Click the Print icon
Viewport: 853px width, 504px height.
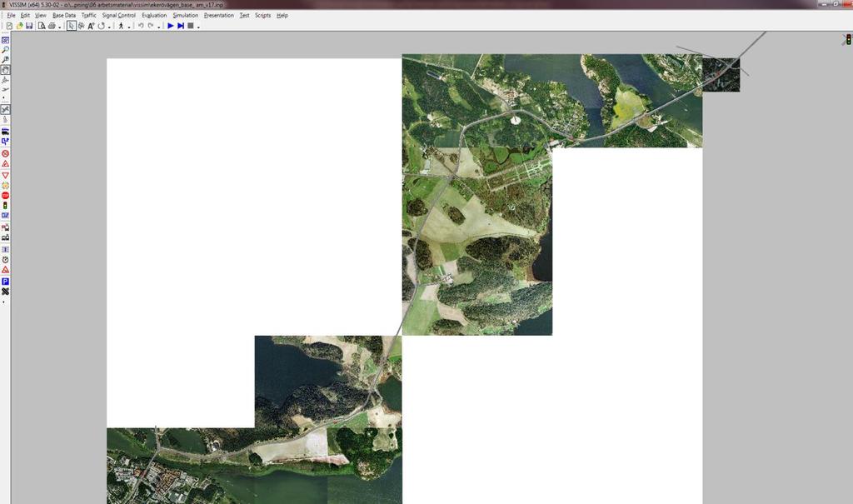tap(52, 26)
